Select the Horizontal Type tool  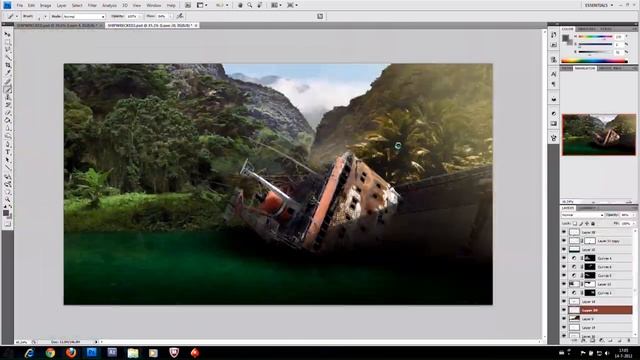[7, 151]
